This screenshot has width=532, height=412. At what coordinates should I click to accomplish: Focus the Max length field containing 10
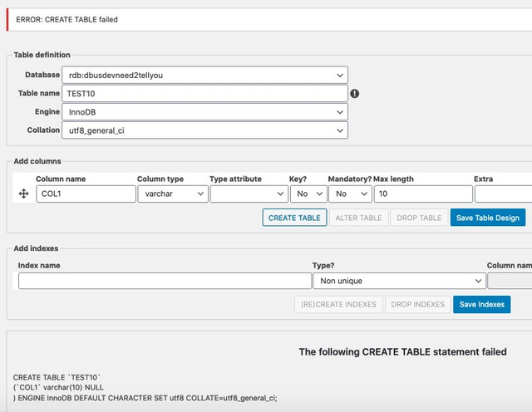pos(423,194)
